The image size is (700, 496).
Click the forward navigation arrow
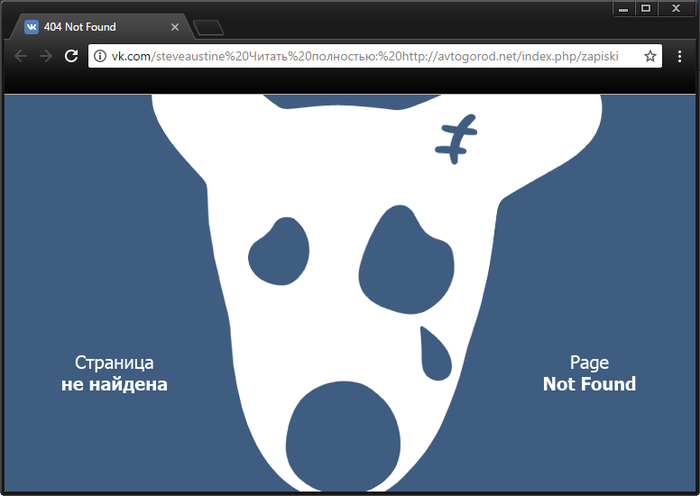46,57
